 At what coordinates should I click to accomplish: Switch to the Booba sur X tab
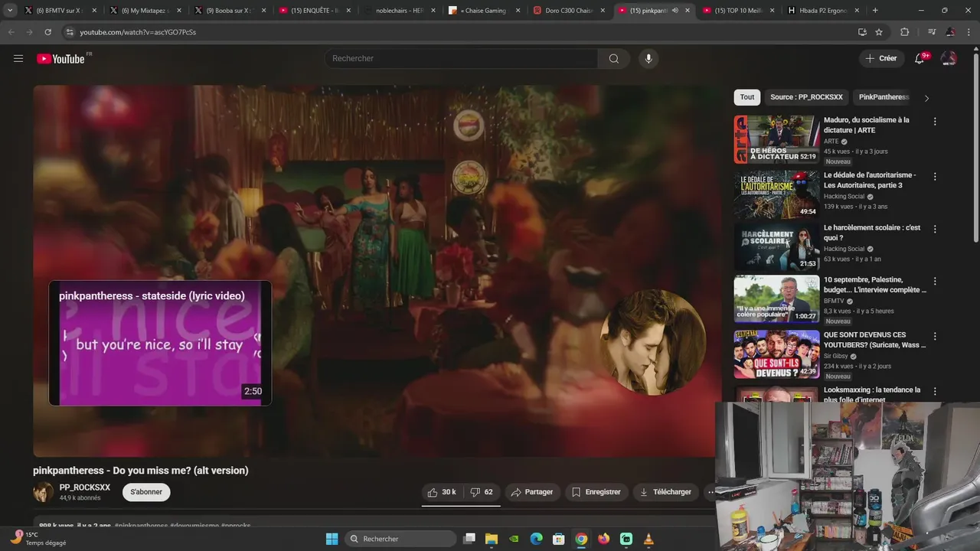(x=228, y=11)
